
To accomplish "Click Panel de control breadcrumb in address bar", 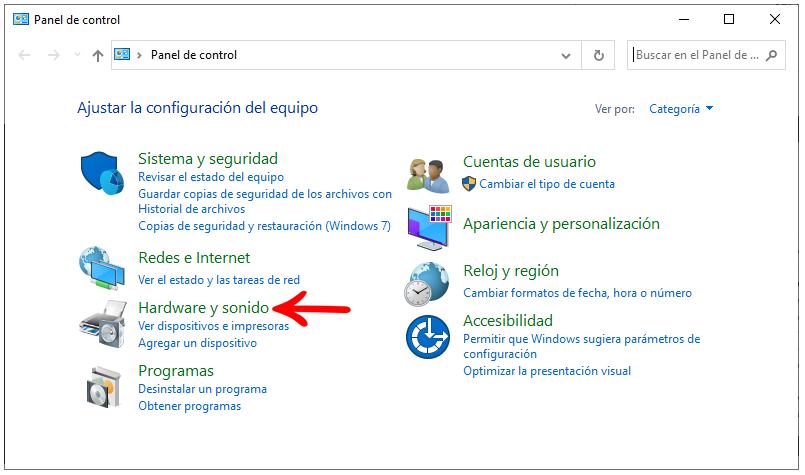I will (194, 55).
